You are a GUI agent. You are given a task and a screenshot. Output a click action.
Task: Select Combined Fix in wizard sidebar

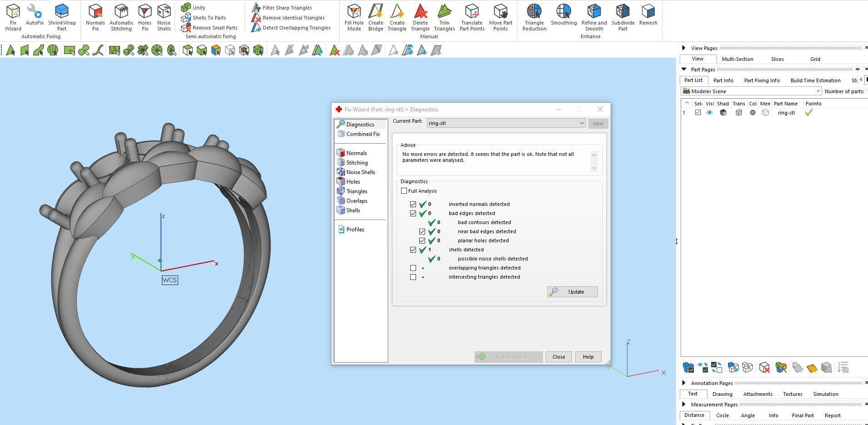tap(359, 134)
